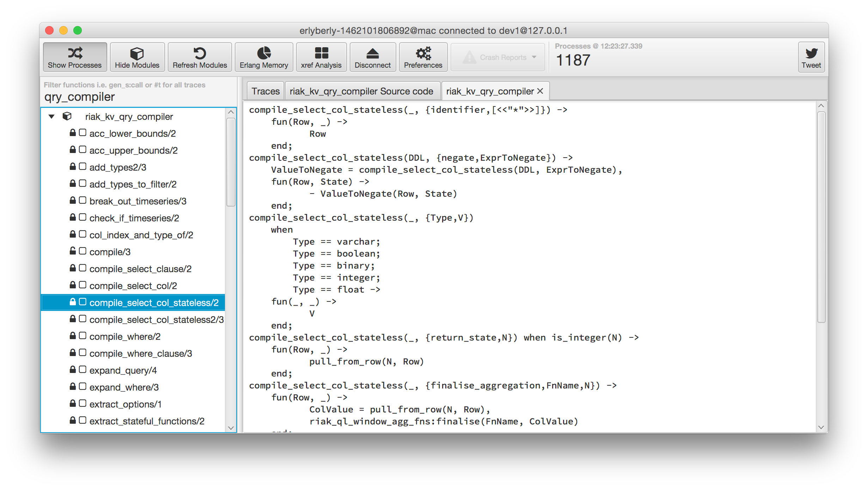Viewport: 868px width, 490px height.
Task: Open riak_kv_qry_compiler Source code tab
Action: click(x=361, y=91)
